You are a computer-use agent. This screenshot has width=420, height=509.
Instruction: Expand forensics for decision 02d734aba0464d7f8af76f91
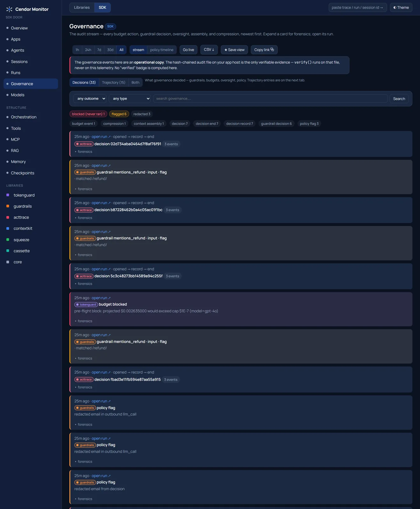(x=84, y=152)
